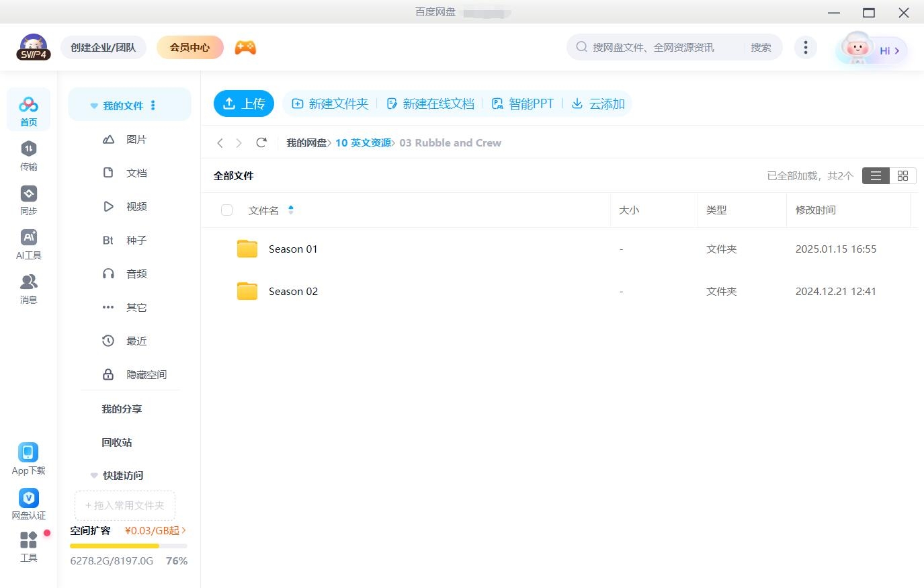Open the three-dot menu near the avatar
The height and width of the screenshot is (588, 924).
tap(805, 47)
